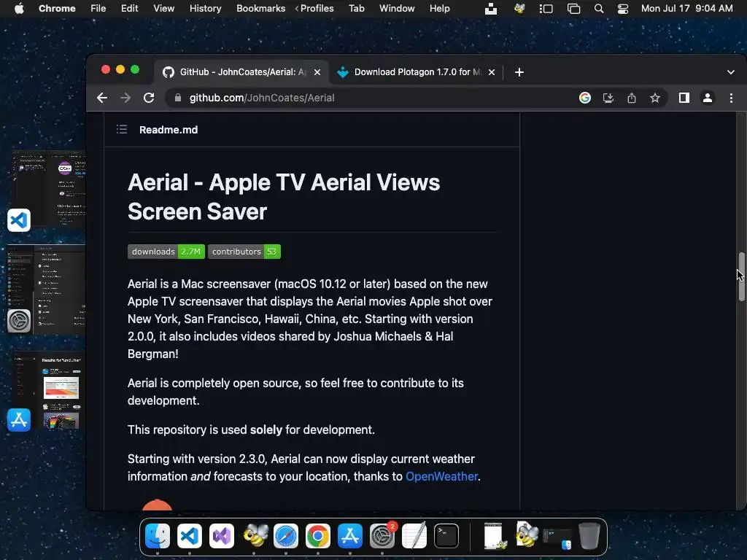The width and height of the screenshot is (747, 560).
Task: Open the Trash in the Dock
Action: (x=589, y=536)
